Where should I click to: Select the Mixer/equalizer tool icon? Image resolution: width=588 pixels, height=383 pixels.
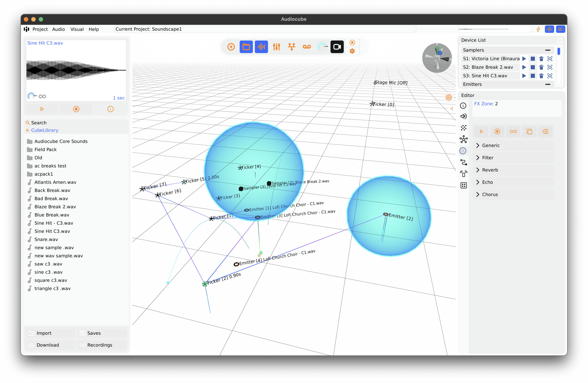coord(276,47)
